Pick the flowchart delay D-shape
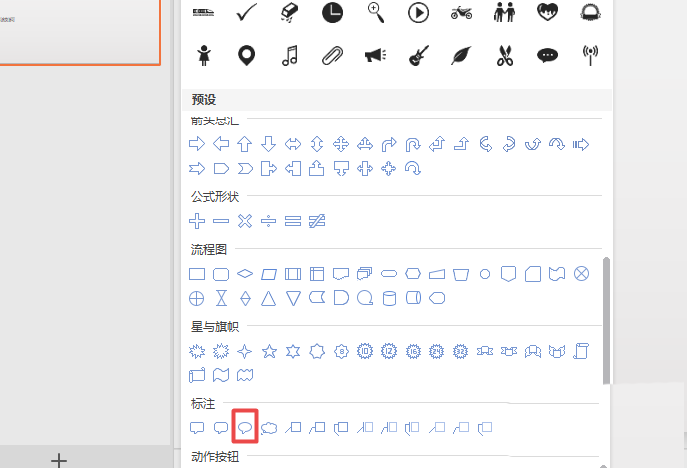The height and width of the screenshot is (468, 687). click(x=341, y=298)
